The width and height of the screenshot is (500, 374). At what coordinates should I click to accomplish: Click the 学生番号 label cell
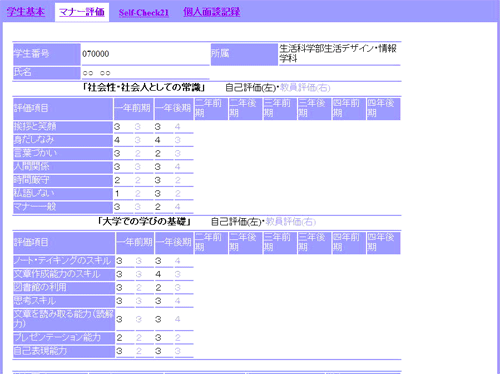[47, 54]
